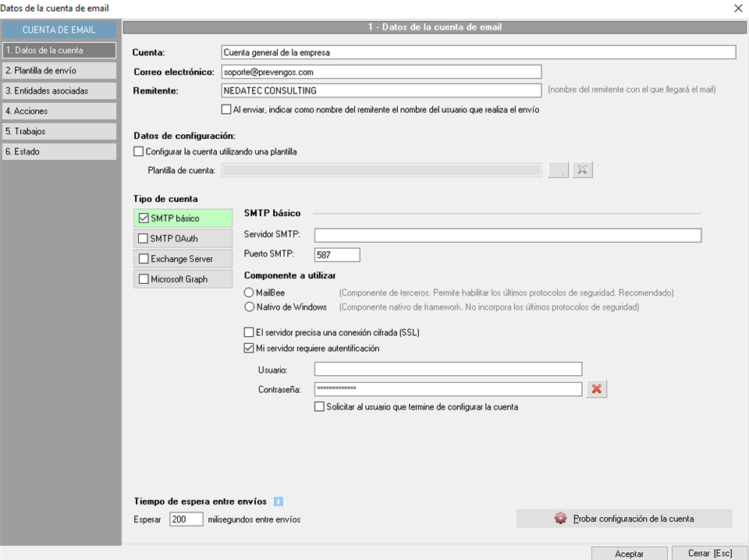The image size is (749, 560).
Task: Uncheck Mi servidor requiere autentificación
Action: (x=249, y=348)
